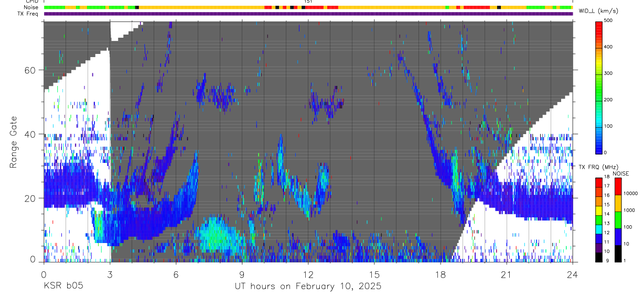Click the UT hour tick label 6
Image resolution: width=644 pixels, height=297 pixels.
click(176, 274)
